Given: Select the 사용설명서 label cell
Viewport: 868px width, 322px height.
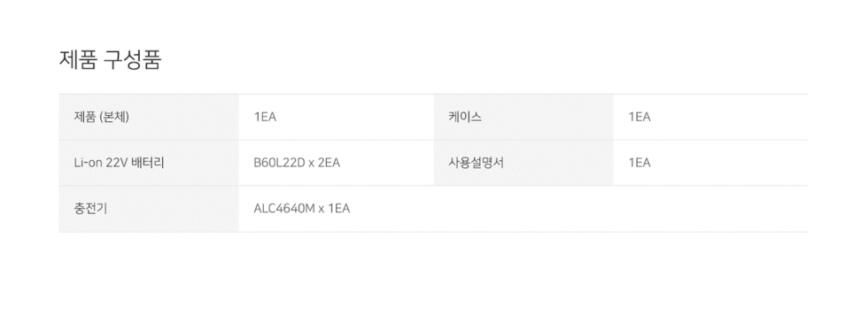Looking at the screenshot, I should click(523, 163).
